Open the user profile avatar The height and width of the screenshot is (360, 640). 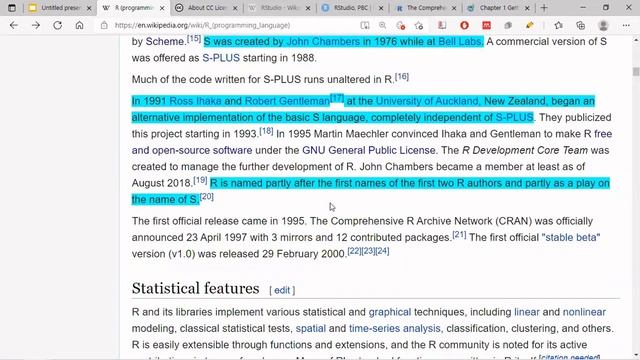coord(603,25)
